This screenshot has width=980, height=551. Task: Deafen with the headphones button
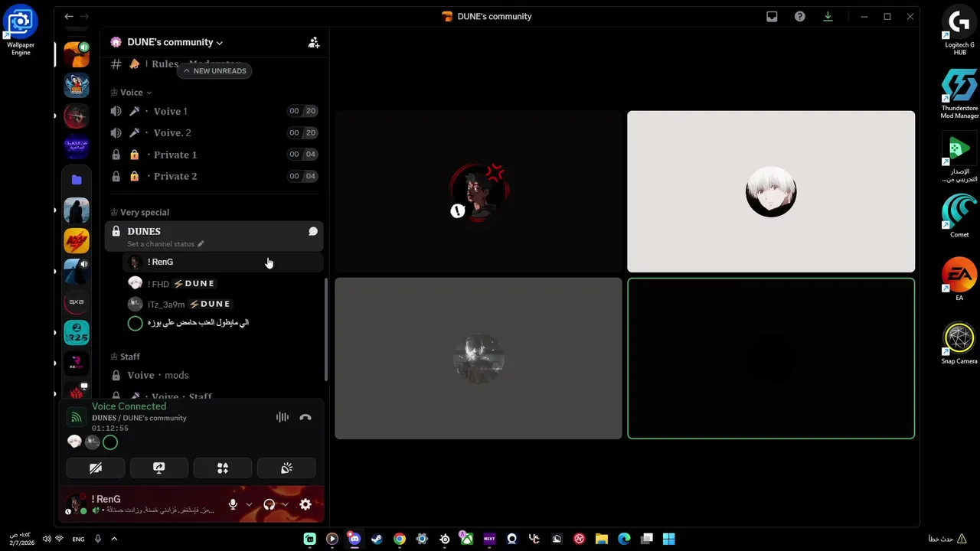tap(269, 504)
